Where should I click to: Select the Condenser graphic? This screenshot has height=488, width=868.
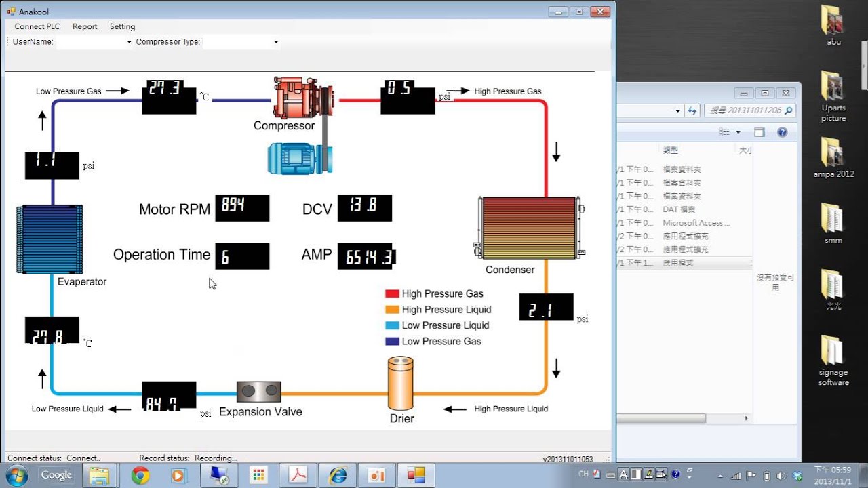529,228
